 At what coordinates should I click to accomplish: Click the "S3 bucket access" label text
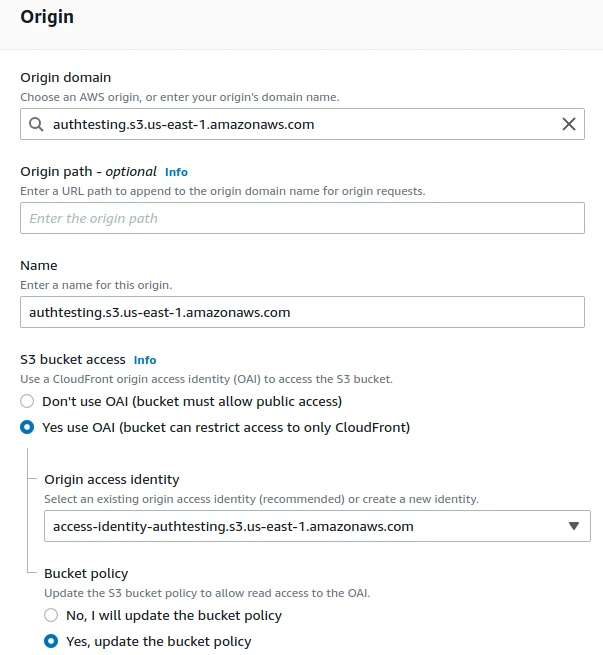tap(73, 359)
